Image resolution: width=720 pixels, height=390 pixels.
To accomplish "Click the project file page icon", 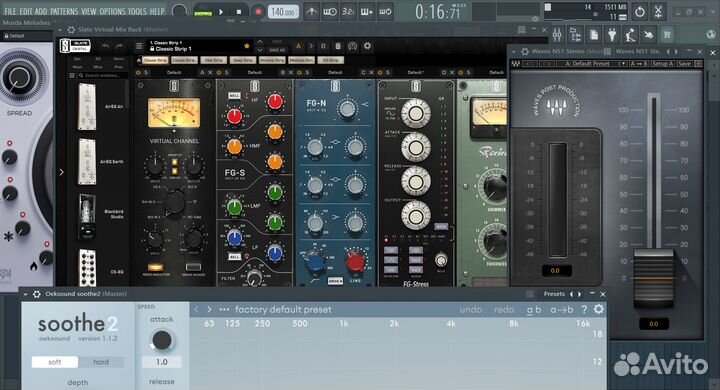I will [594, 34].
